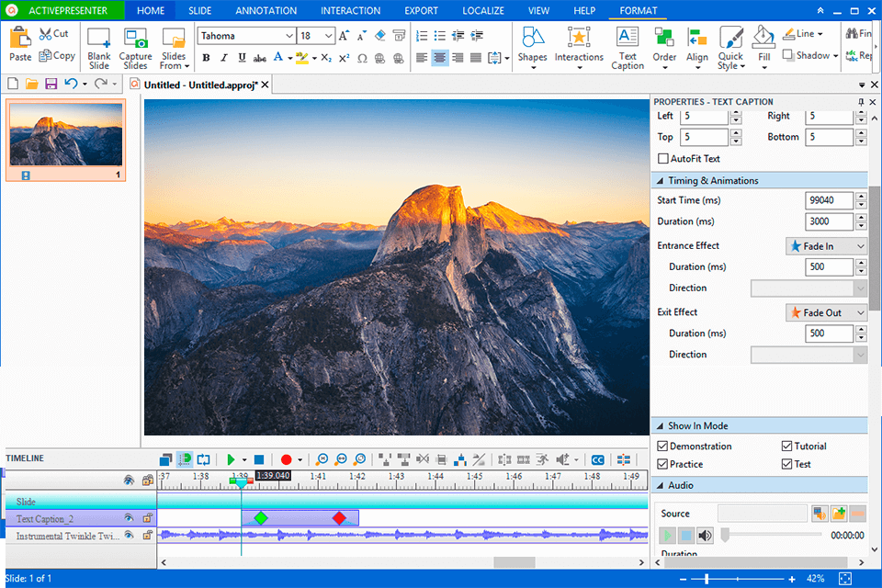Open the Line style dropdown
Screen dimensions: 882x588
[x=820, y=34]
